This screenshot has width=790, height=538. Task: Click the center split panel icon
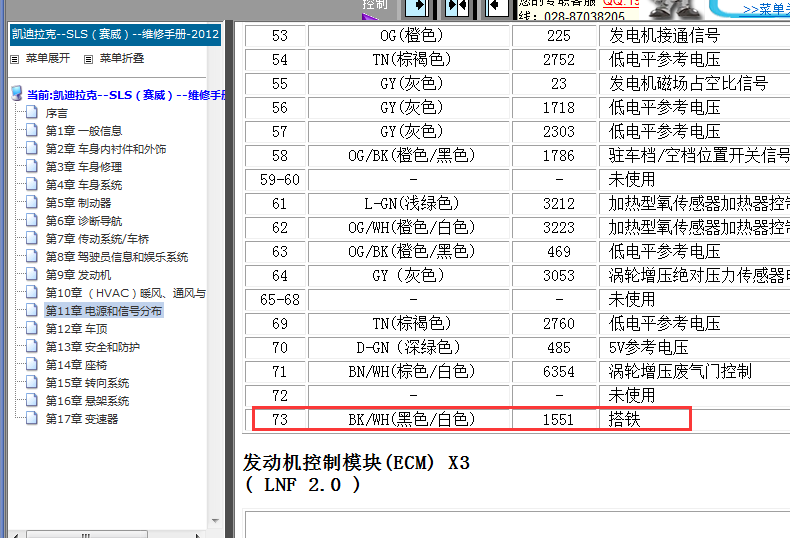coord(457,8)
